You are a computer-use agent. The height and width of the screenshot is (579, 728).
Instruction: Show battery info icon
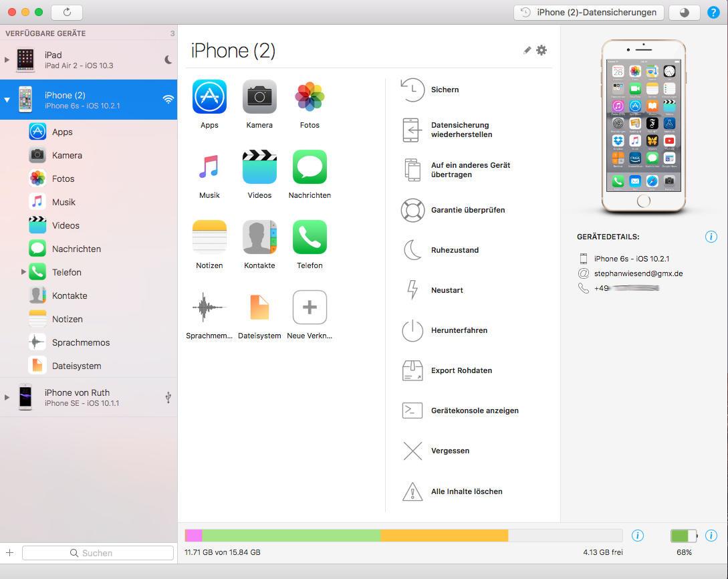pyautogui.click(x=711, y=536)
